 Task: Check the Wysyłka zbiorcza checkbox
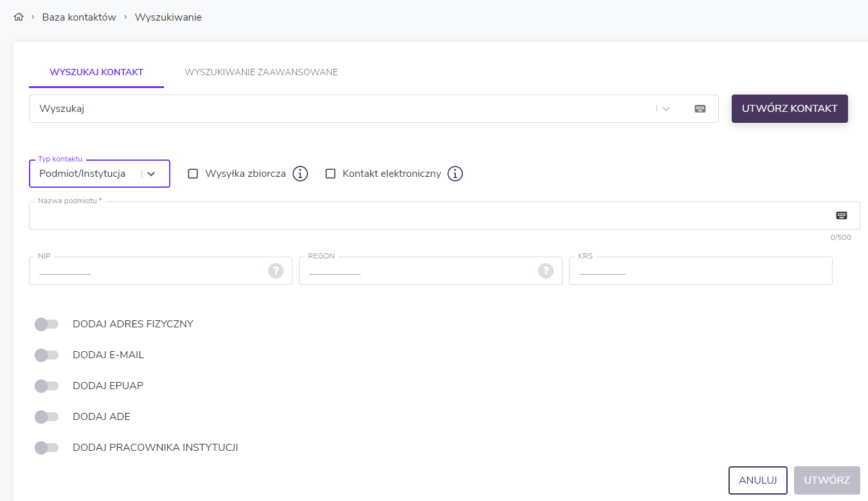[193, 174]
